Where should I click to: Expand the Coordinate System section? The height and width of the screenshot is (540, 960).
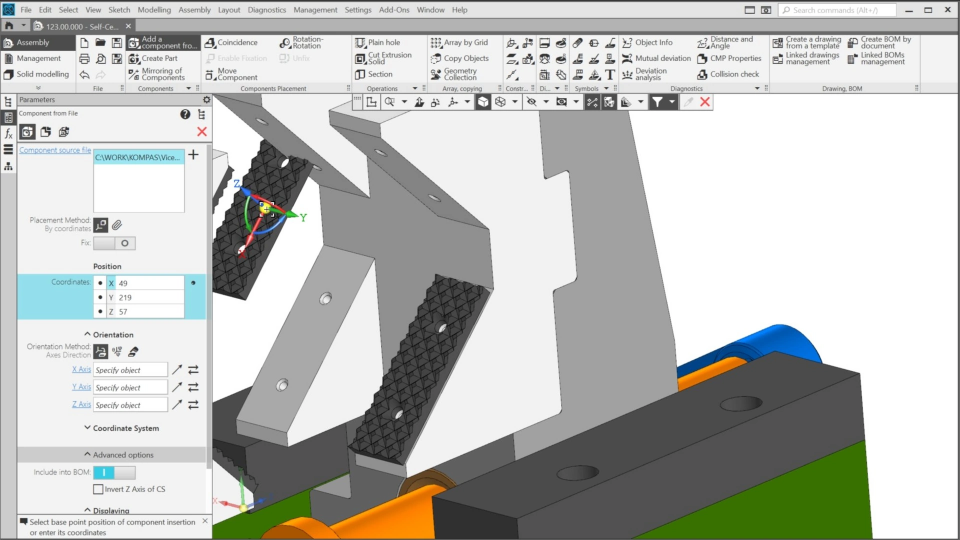(120, 428)
